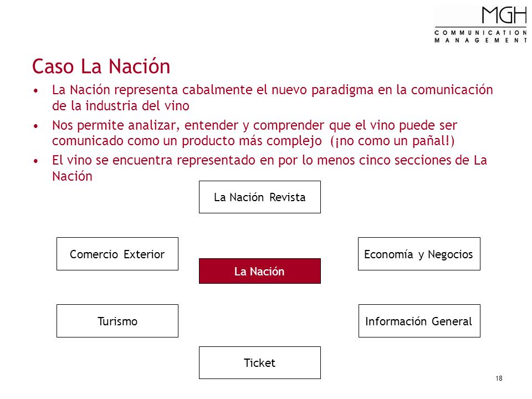
Task: Select the Ticket box
Action: [259, 362]
